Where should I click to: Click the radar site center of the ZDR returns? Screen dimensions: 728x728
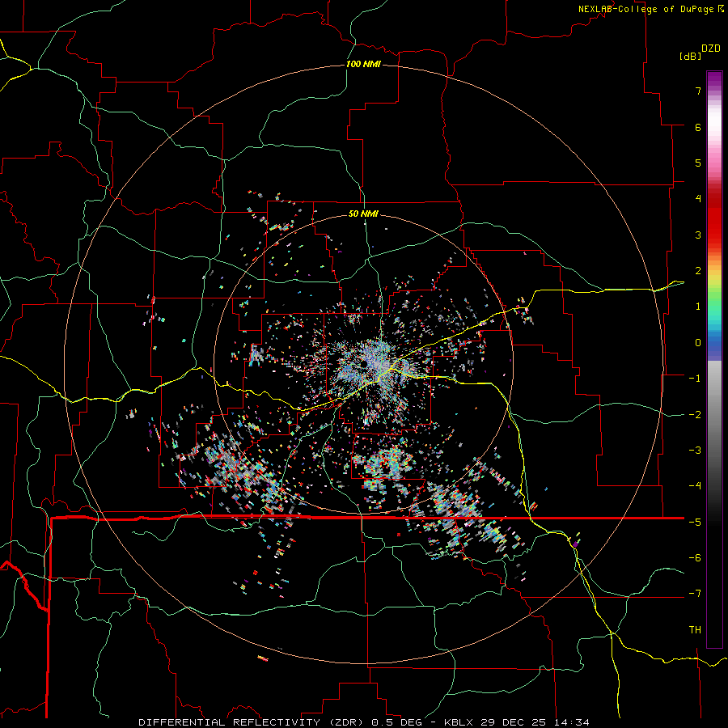point(365,364)
